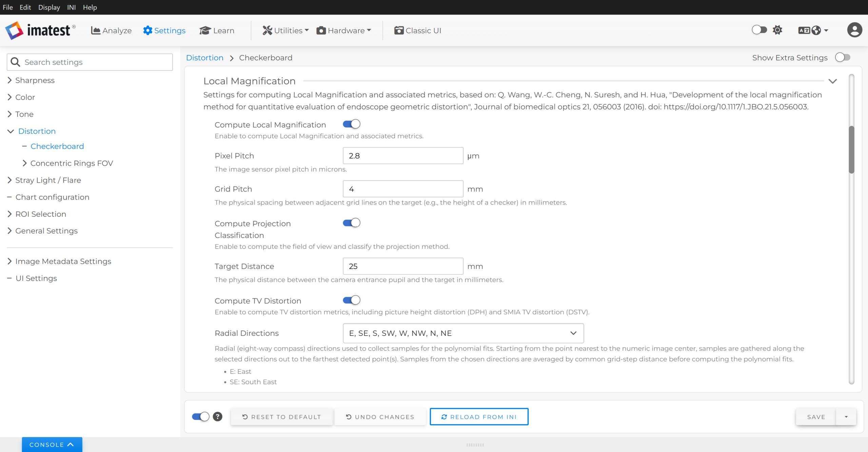The height and width of the screenshot is (452, 868).
Task: Click the Reload From INI button
Action: pyautogui.click(x=479, y=417)
